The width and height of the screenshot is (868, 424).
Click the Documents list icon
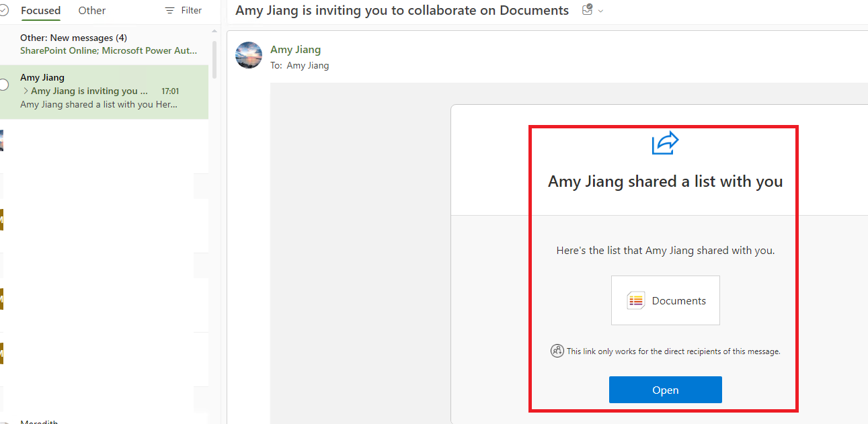click(x=635, y=300)
